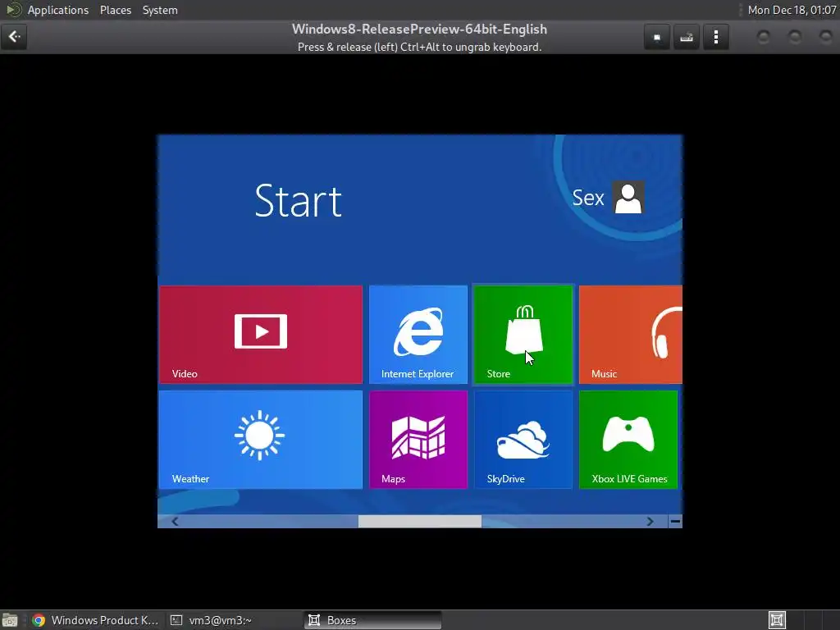Viewport: 840px width, 630px height.
Task: Open the System menu
Action: pos(160,10)
